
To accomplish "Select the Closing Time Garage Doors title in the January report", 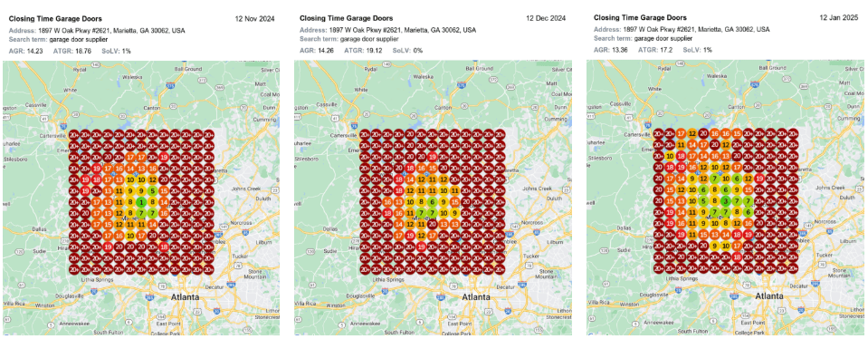I will [x=641, y=18].
